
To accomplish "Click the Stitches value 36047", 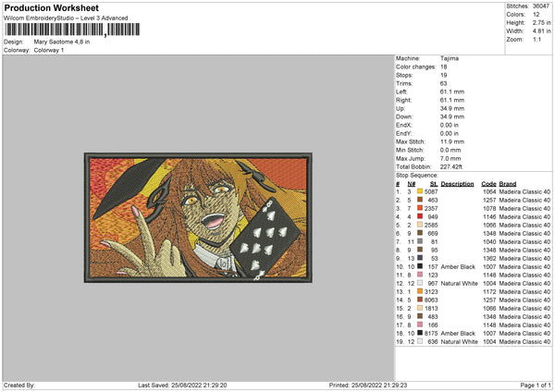I will coord(541,6).
